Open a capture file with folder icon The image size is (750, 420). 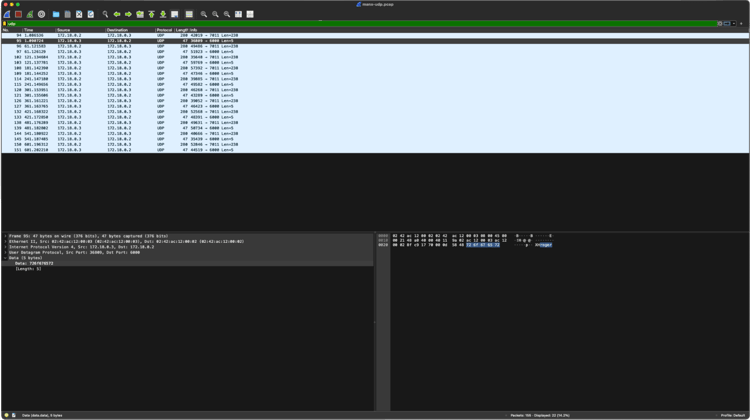tap(56, 14)
